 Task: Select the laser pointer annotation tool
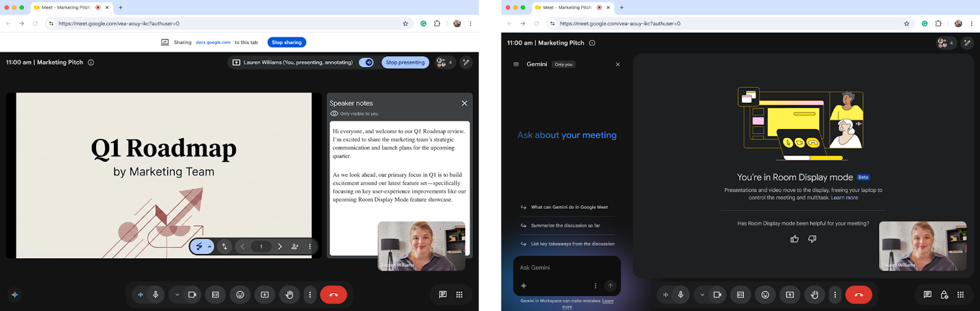(199, 247)
